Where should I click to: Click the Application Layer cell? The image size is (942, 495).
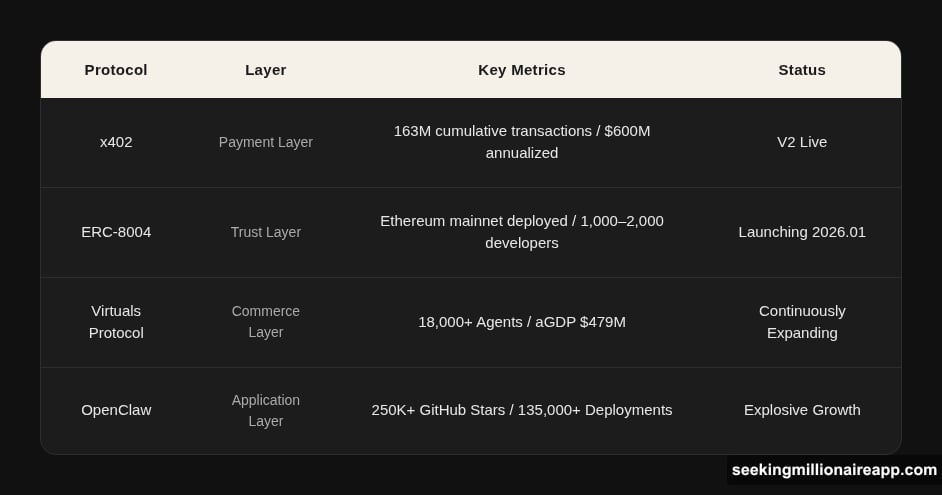point(266,410)
